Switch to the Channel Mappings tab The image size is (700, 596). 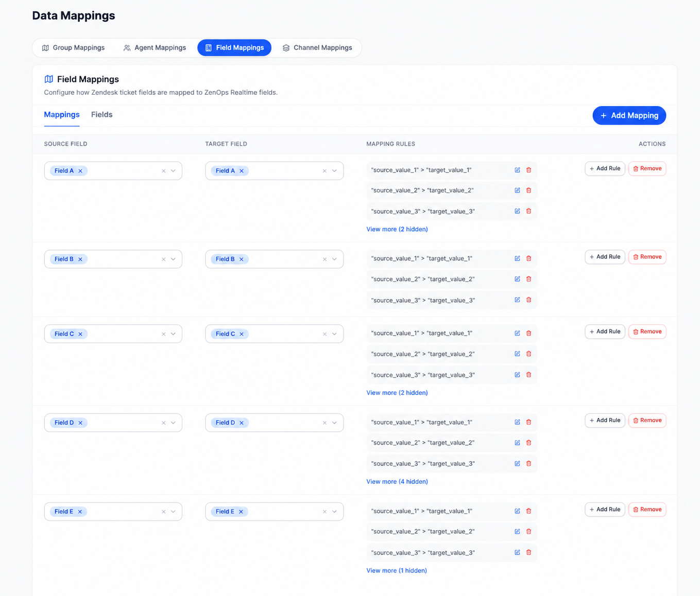coord(317,48)
